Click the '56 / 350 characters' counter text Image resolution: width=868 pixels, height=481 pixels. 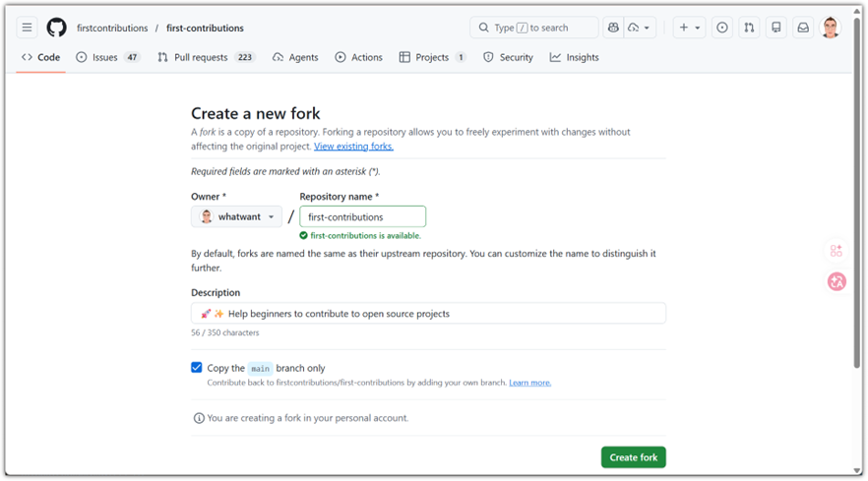(224, 332)
